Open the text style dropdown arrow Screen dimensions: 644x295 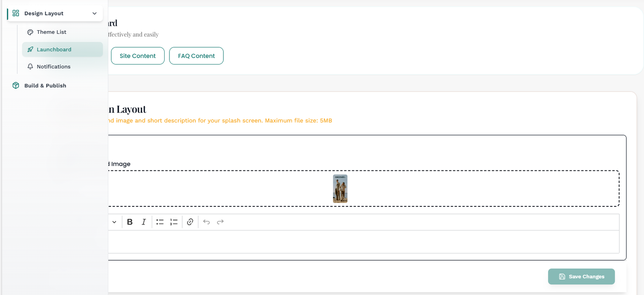click(114, 222)
